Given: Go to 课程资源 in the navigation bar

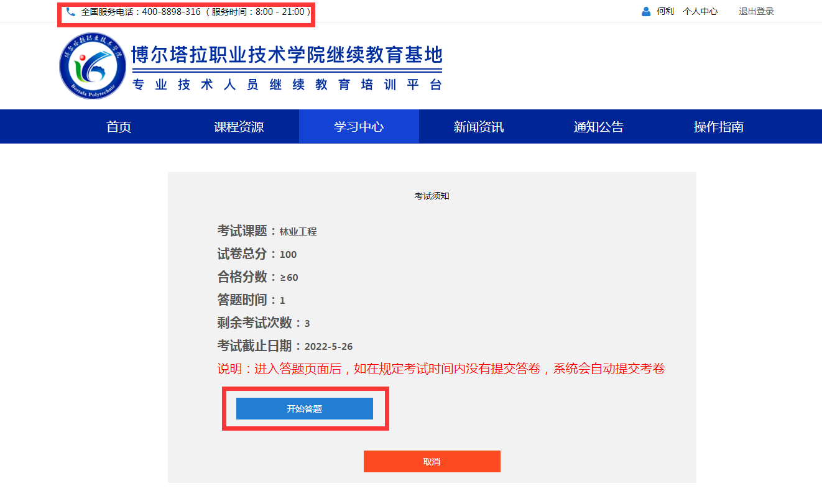Looking at the screenshot, I should (239, 127).
